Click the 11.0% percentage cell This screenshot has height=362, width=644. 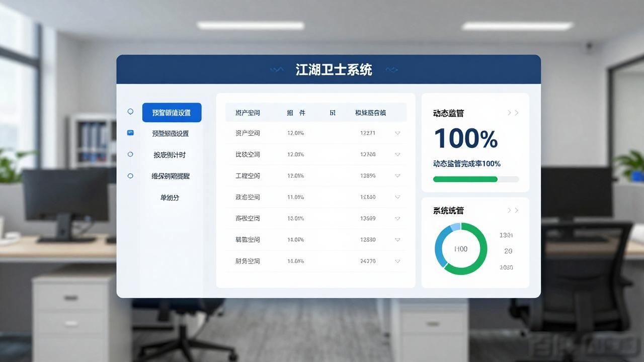[x=295, y=197]
